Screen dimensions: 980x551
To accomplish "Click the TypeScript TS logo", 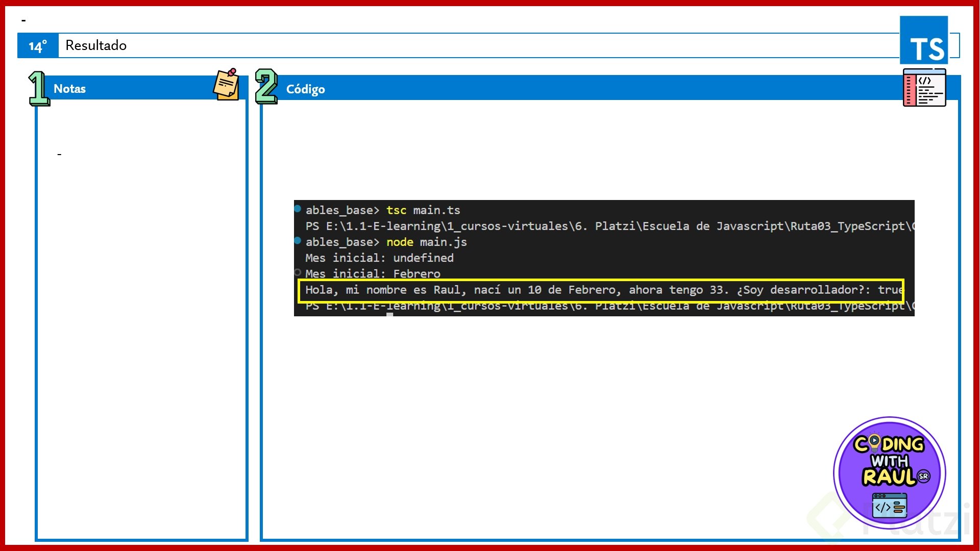I will click(923, 40).
